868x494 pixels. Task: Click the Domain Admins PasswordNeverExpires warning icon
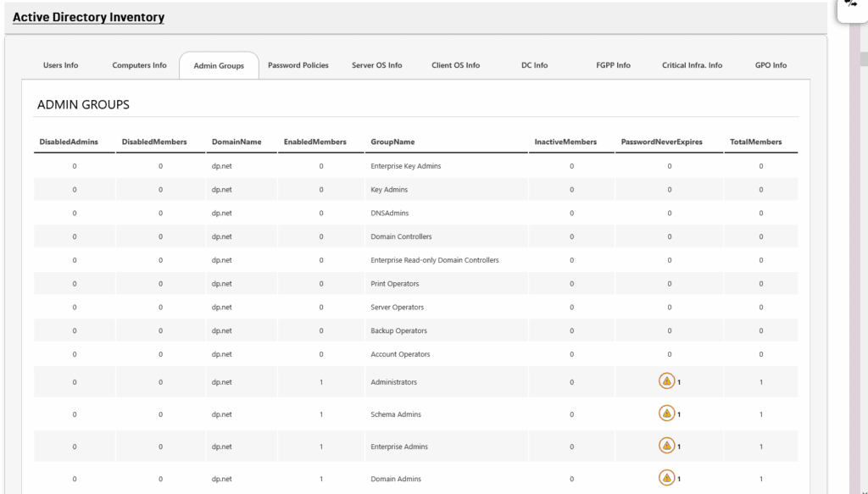click(x=668, y=478)
